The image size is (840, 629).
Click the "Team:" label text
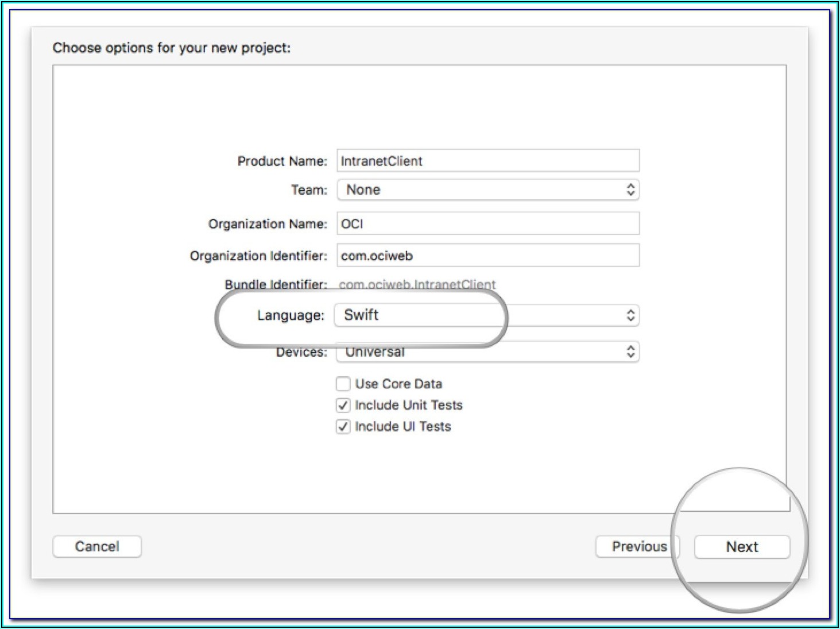click(309, 190)
